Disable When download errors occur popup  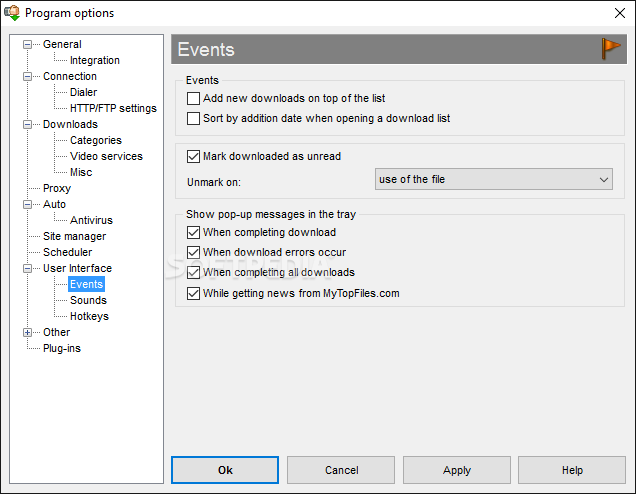coord(193,252)
